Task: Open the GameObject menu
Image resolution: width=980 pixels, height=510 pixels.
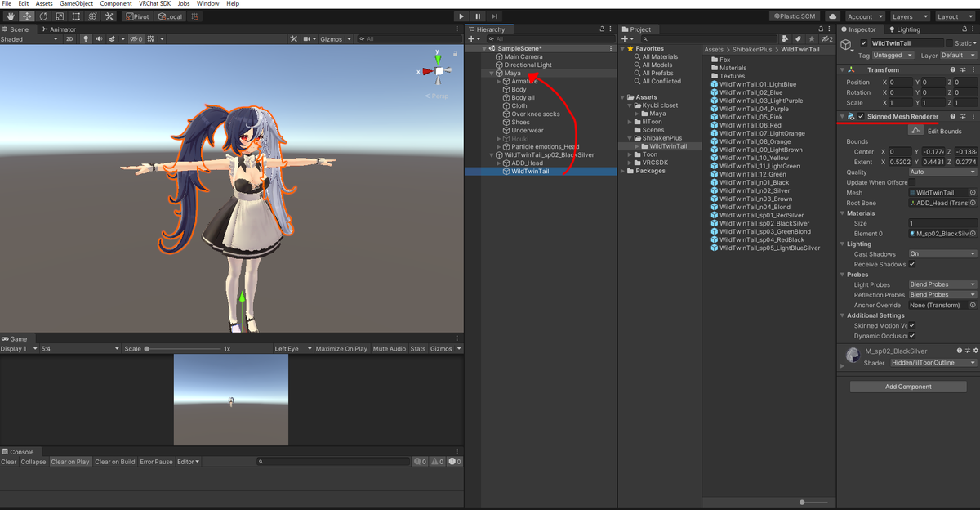Action: click(x=77, y=4)
